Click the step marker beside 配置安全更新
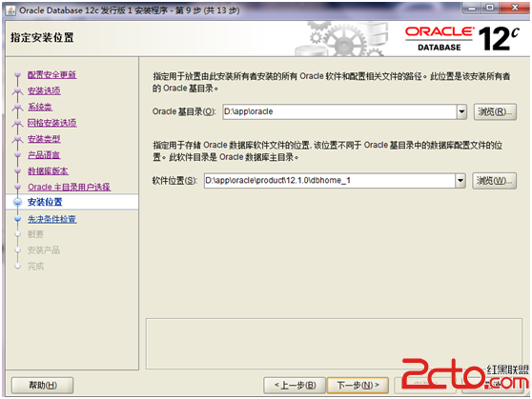The width and height of the screenshot is (532, 399). click(x=18, y=74)
